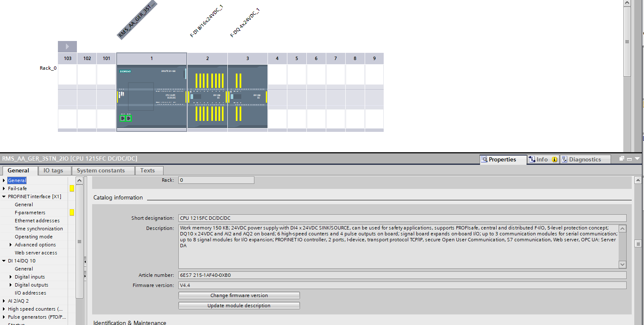Select the CPU 1215FC module in slot 1
The image size is (644, 325).
coord(152,96)
